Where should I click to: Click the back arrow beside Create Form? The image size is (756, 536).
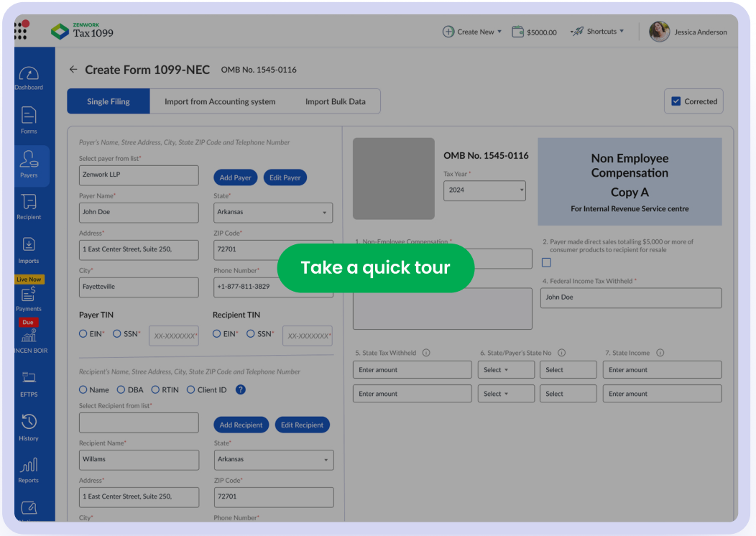coord(73,70)
